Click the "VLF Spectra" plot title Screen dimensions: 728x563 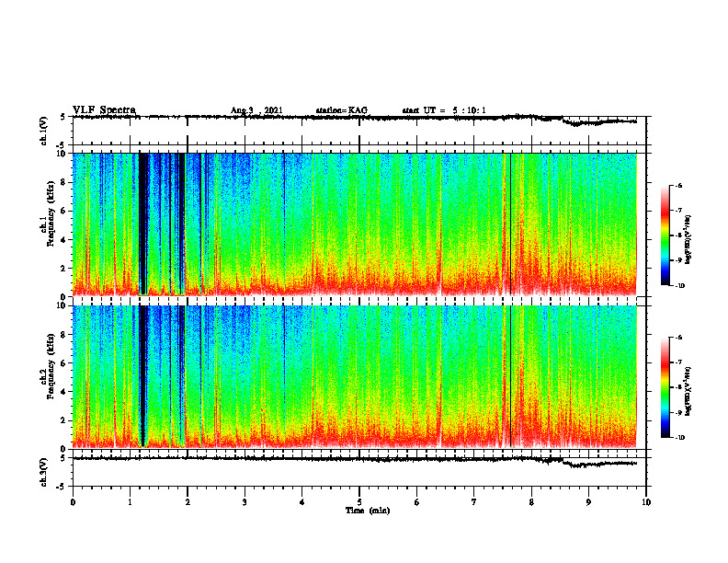pyautogui.click(x=104, y=110)
